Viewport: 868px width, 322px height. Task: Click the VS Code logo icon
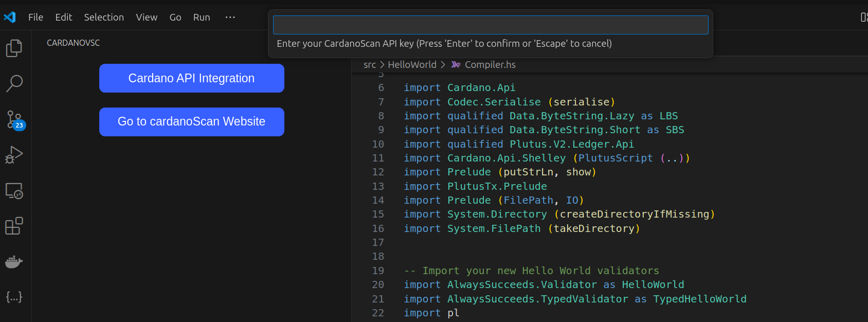point(10,17)
